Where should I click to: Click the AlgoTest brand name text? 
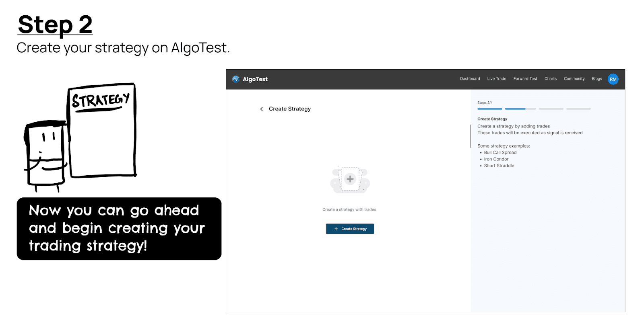[255, 79]
